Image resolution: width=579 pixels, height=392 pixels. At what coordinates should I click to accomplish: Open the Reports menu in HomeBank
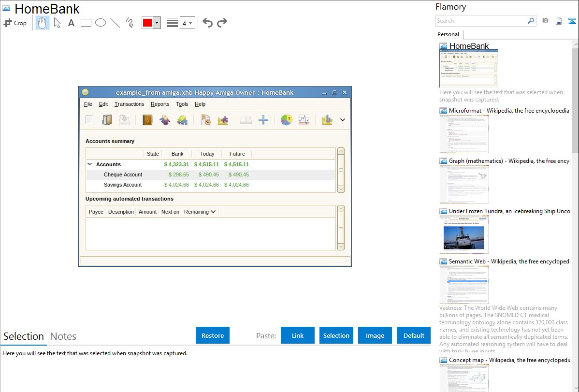160,104
